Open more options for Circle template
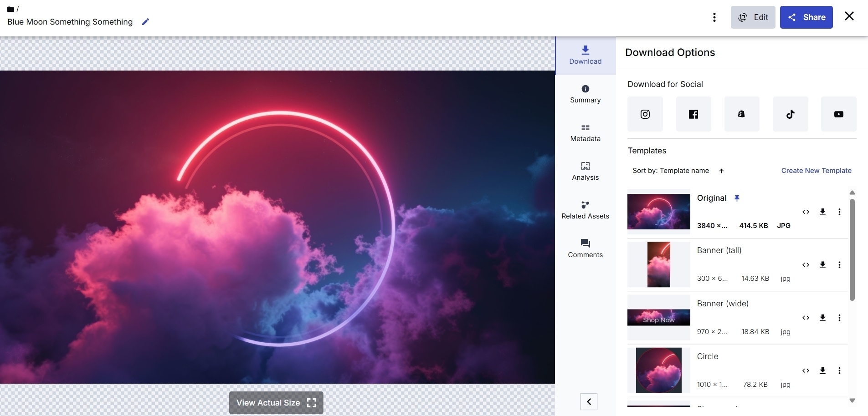The image size is (868, 416). pyautogui.click(x=839, y=370)
